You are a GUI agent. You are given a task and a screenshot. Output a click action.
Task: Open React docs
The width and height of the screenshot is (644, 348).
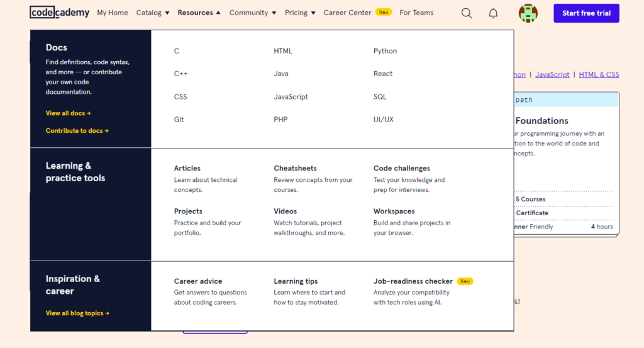coord(383,74)
